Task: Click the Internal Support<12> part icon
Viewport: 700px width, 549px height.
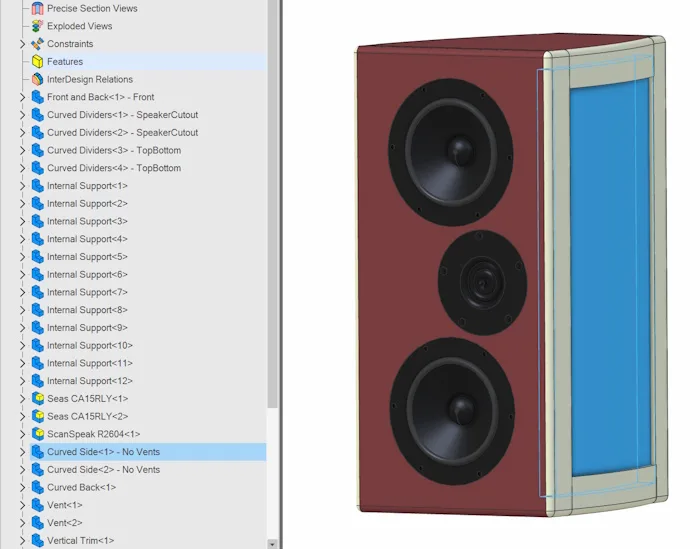Action: pyautogui.click(x=38, y=381)
